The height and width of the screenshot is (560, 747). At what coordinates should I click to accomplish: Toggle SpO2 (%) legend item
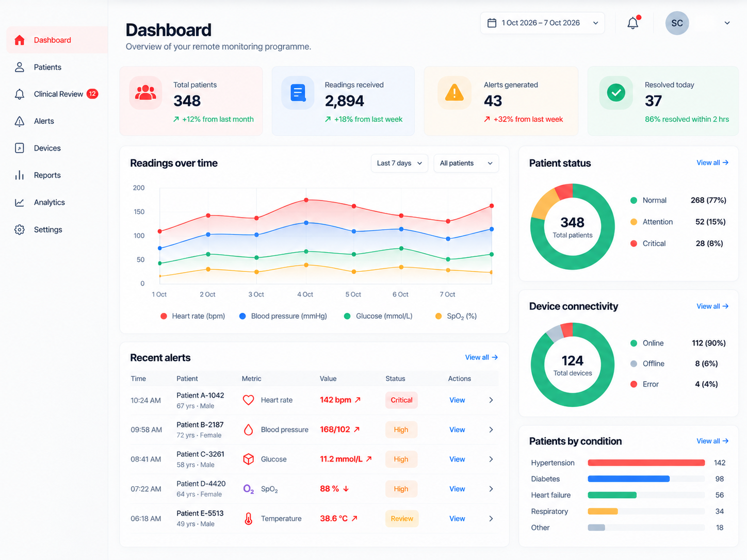point(456,316)
